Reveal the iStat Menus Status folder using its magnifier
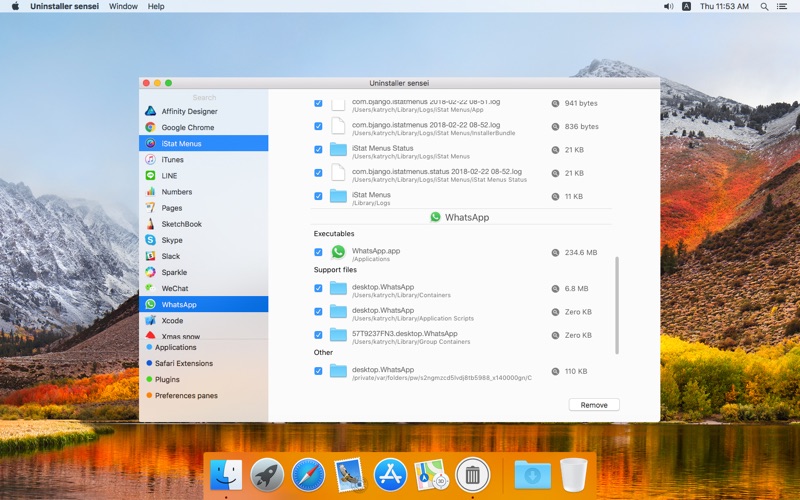The height and width of the screenshot is (500, 800). coord(555,149)
